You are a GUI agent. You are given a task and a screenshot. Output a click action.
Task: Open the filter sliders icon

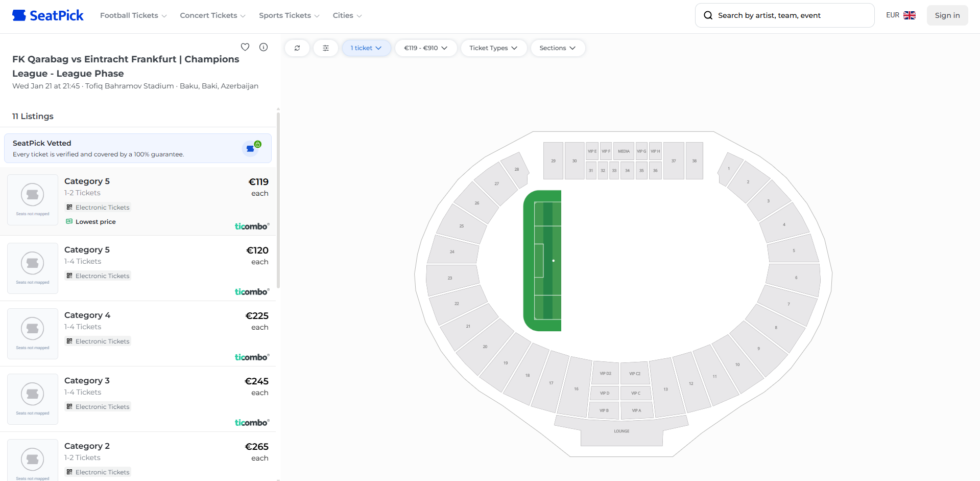tap(326, 48)
